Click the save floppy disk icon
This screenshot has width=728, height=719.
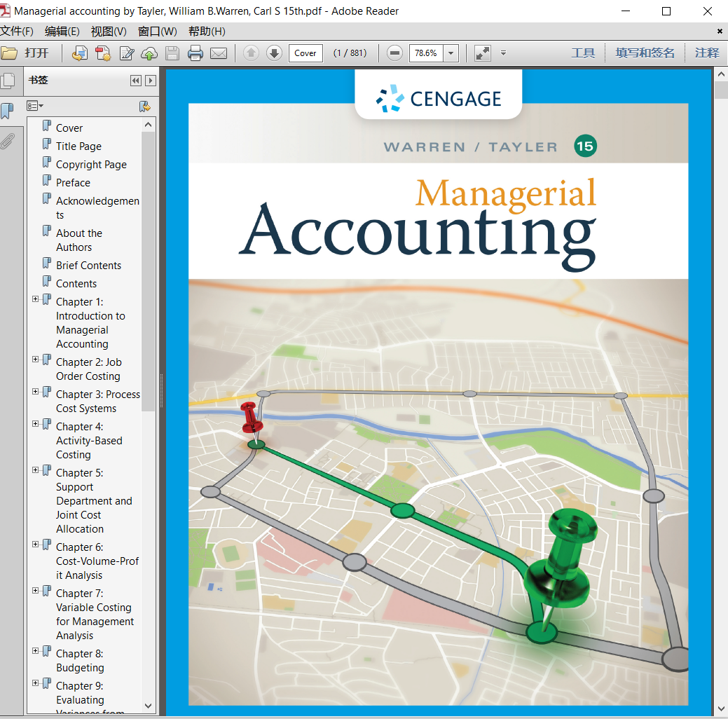tap(172, 53)
